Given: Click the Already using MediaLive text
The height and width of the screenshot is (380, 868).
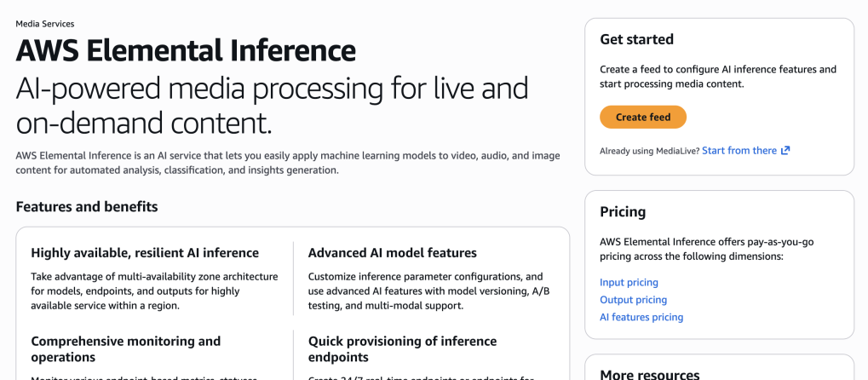Looking at the screenshot, I should point(649,151).
